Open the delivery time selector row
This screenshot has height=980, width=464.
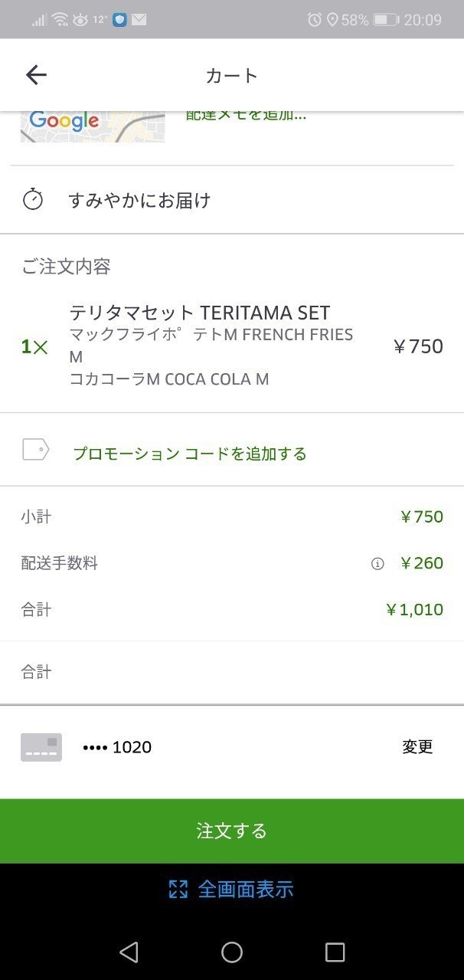pyautogui.click(x=230, y=199)
